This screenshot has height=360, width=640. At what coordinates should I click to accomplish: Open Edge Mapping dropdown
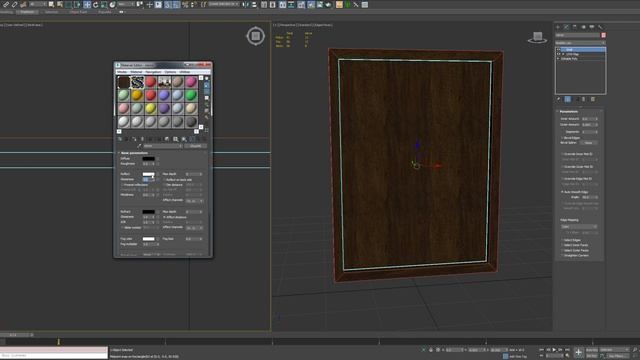(x=579, y=227)
